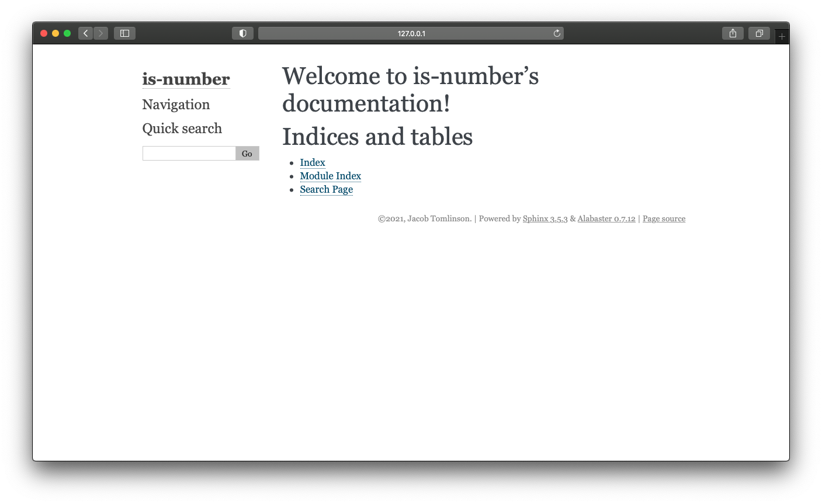Click the Navigation sidebar heading
The height and width of the screenshot is (504, 822).
(176, 105)
